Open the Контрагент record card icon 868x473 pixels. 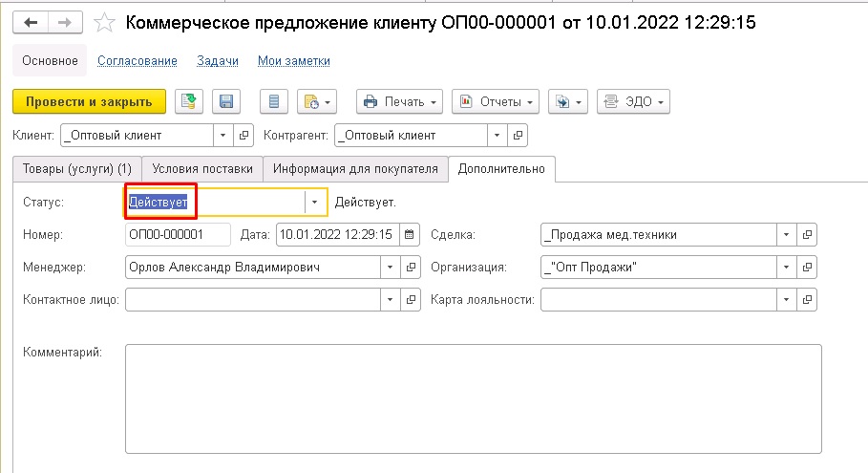(518, 135)
